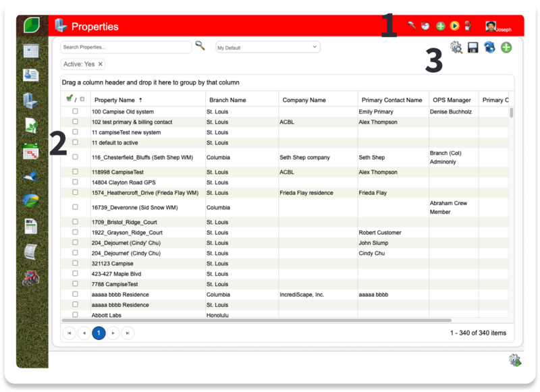This screenshot has width=540, height=392.
Task: Open the contact card sidebar icon
Action: [x=31, y=75]
